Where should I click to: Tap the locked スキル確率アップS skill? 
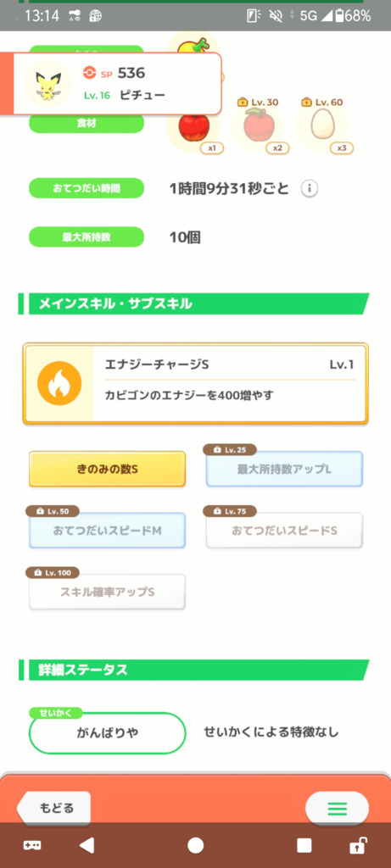[107, 592]
